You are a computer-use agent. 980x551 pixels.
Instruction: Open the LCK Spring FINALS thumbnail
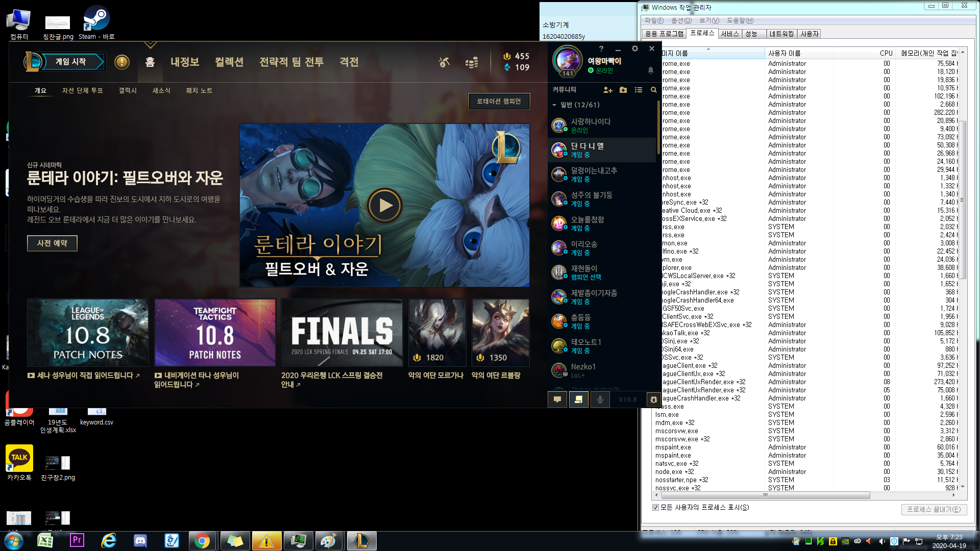(x=342, y=333)
